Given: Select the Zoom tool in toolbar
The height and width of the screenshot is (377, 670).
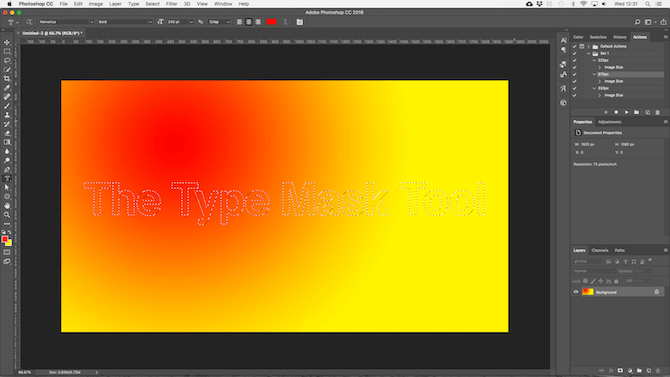Looking at the screenshot, I should pyautogui.click(x=7, y=215).
